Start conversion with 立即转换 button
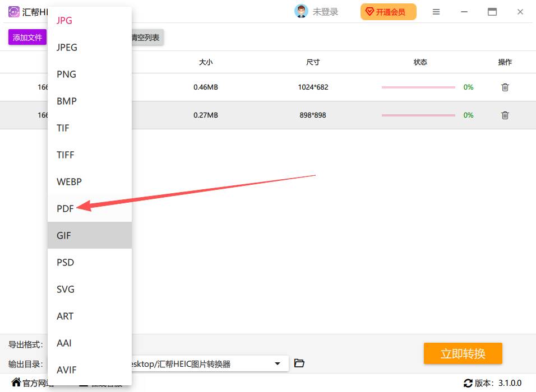 [x=463, y=353]
